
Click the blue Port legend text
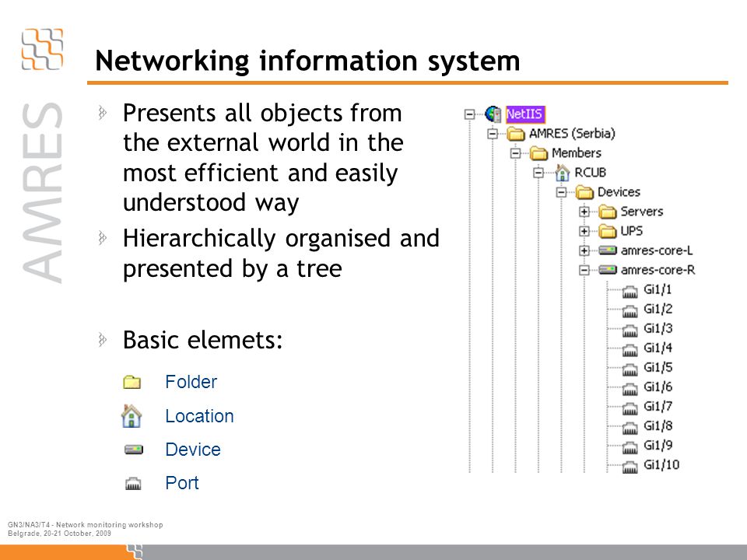point(182,483)
